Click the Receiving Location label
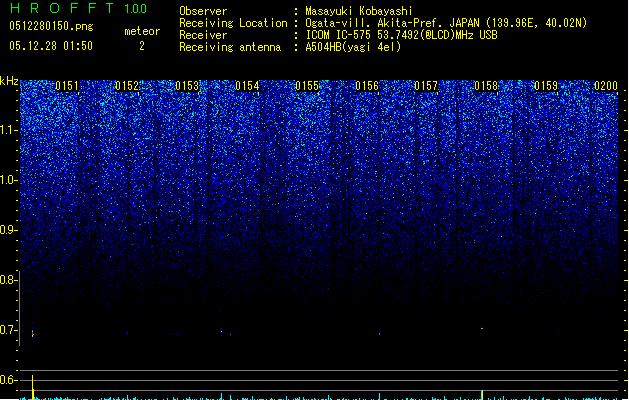This screenshot has height=400, width=629. 233,23
